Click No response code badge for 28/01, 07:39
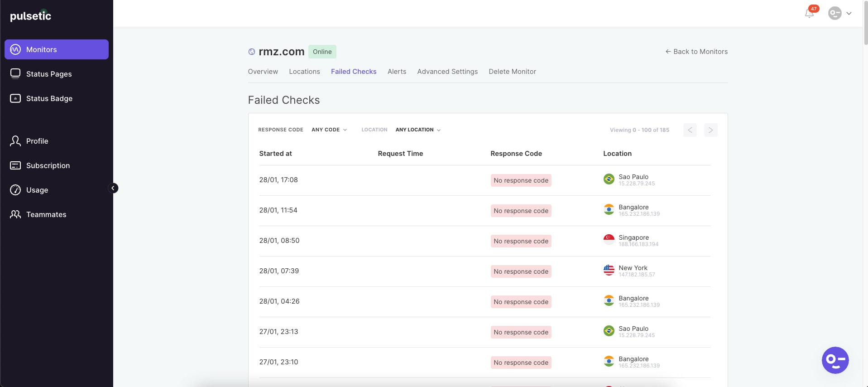 pyautogui.click(x=521, y=271)
